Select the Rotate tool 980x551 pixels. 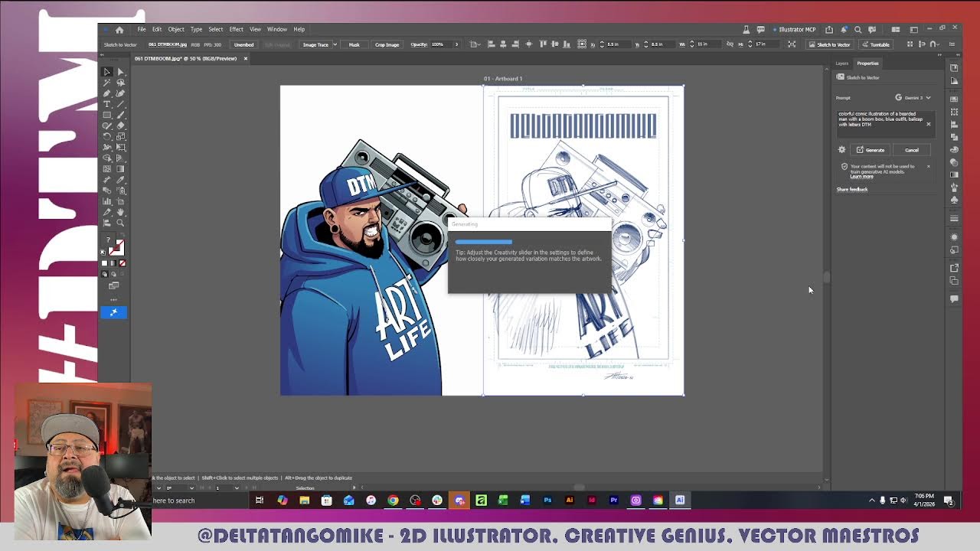point(107,136)
